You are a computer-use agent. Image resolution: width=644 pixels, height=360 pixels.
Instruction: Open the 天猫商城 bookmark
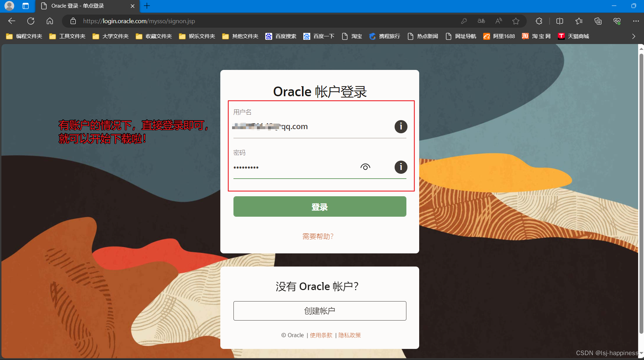point(573,36)
